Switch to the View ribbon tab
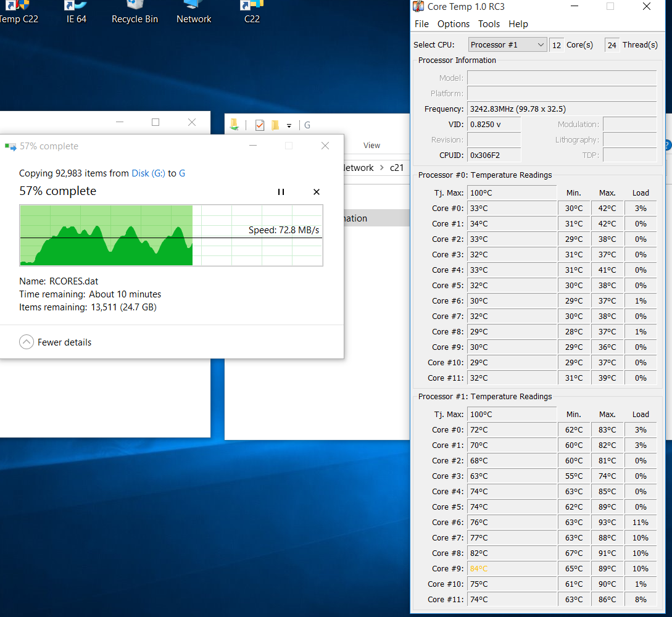 tap(371, 146)
